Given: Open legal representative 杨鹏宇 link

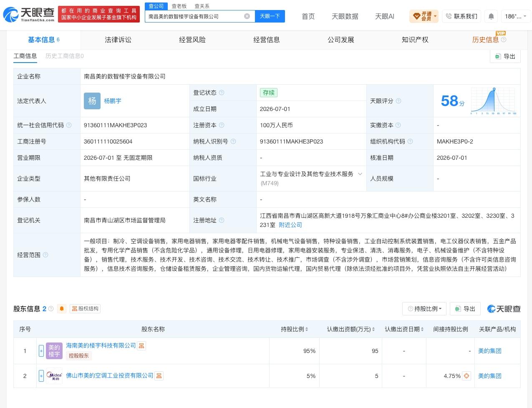Looking at the screenshot, I should click(x=113, y=101).
